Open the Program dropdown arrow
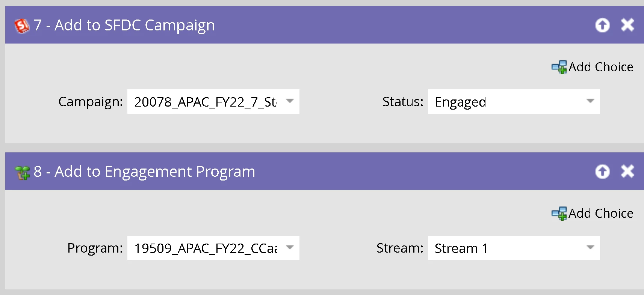This screenshot has width=644, height=295. point(290,247)
